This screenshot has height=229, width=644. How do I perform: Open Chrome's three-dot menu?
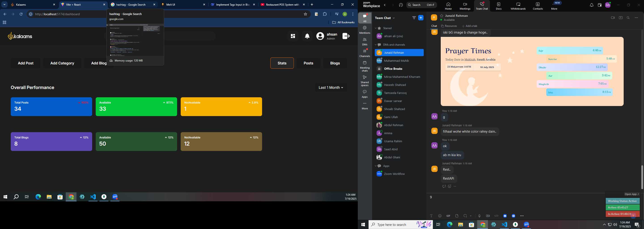point(353,14)
